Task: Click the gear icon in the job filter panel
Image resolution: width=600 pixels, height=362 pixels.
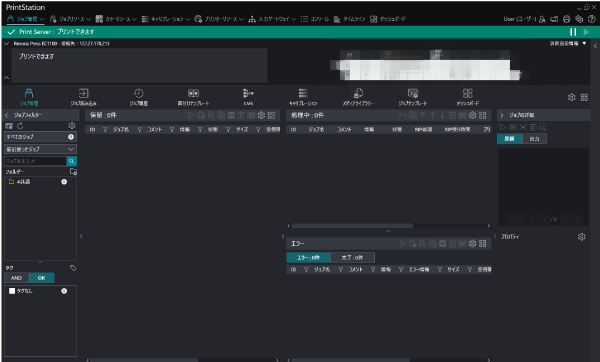Action: [x=72, y=126]
